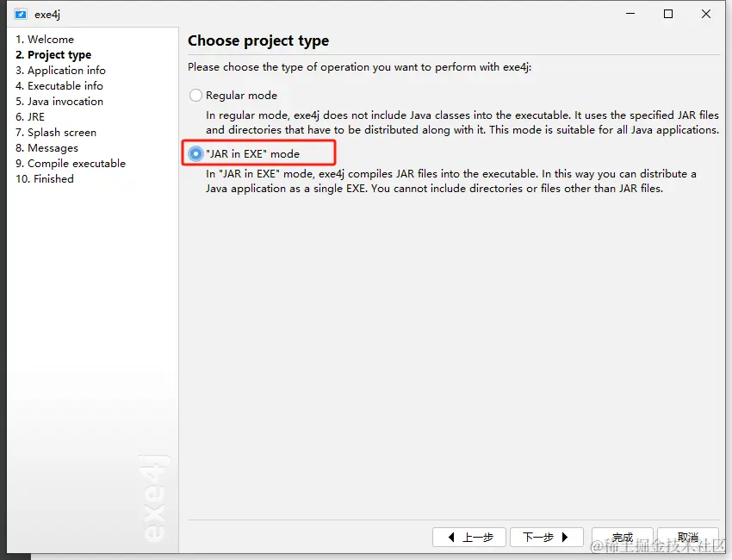The width and height of the screenshot is (732, 560).
Task: Click the 完成 (finish) button
Action: 623,537
